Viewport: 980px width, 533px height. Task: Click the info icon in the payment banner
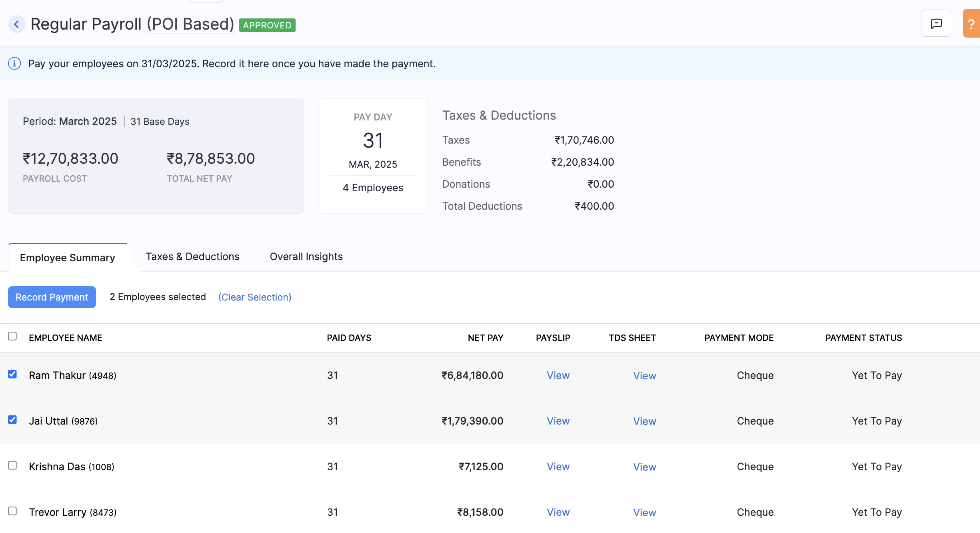14,64
